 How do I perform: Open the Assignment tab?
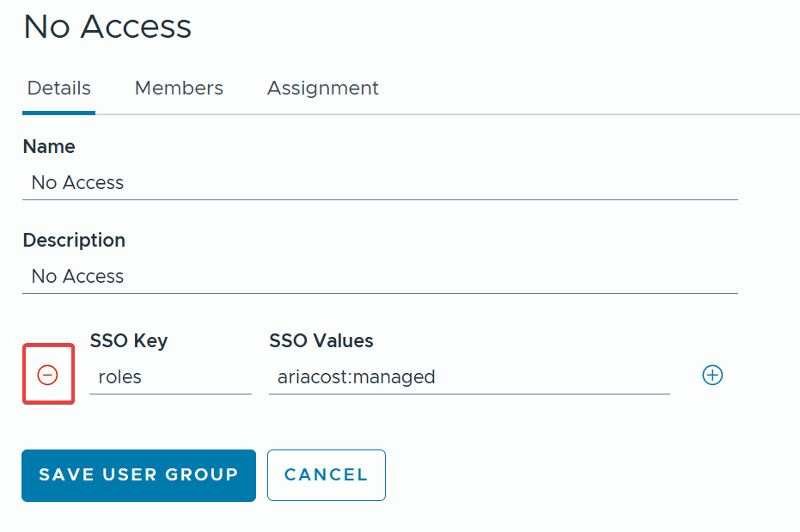click(322, 88)
